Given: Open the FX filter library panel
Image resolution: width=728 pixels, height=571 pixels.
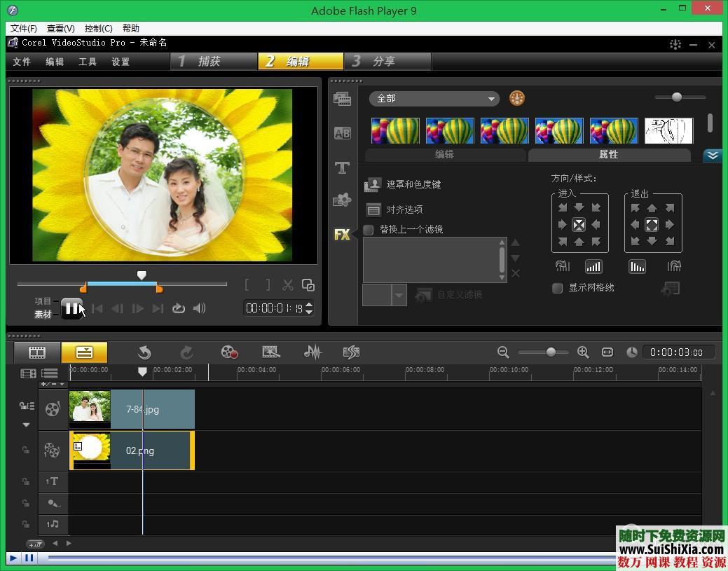Looking at the screenshot, I should 342,234.
